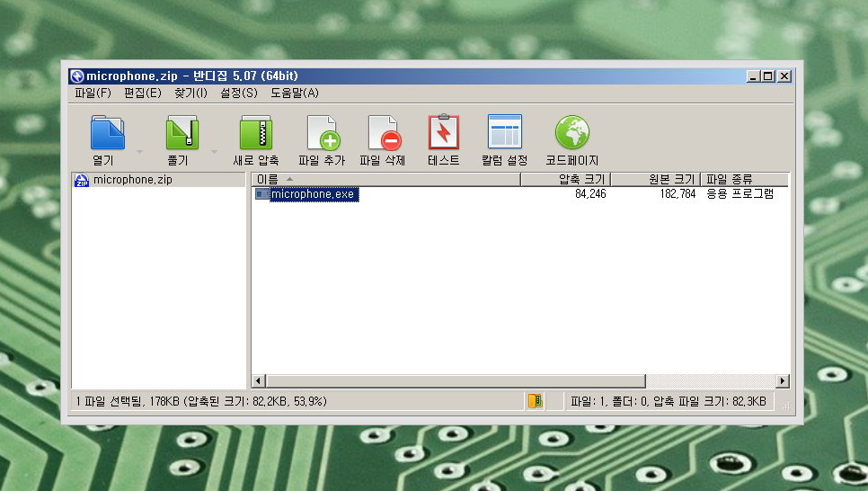Sort by the 원본 크기 column header
868x491 pixels.
655,179
